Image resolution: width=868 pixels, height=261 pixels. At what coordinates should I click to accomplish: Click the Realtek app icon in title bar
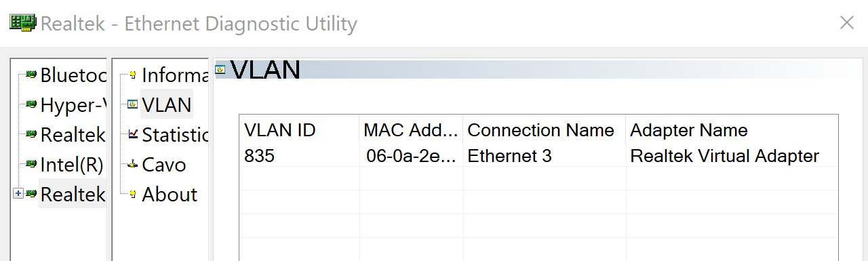click(x=22, y=22)
